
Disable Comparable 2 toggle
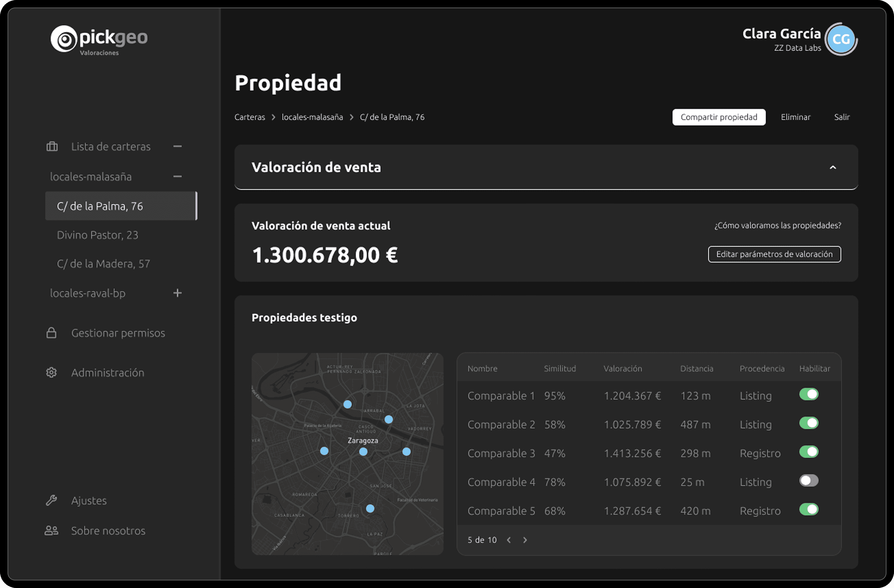tap(809, 423)
